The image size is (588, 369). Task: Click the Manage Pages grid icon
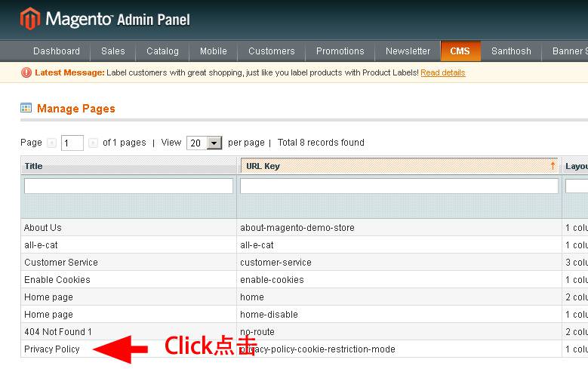click(26, 109)
